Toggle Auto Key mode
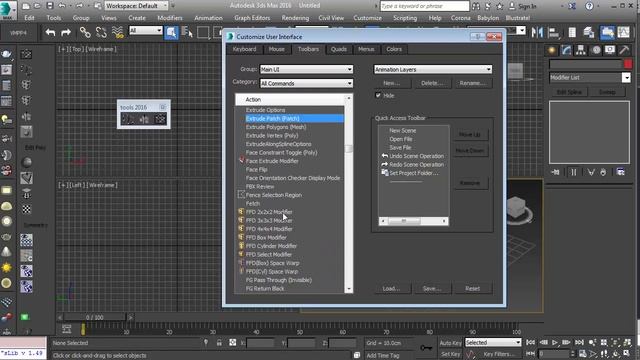This screenshot has height=360, width=640. (x=450, y=343)
